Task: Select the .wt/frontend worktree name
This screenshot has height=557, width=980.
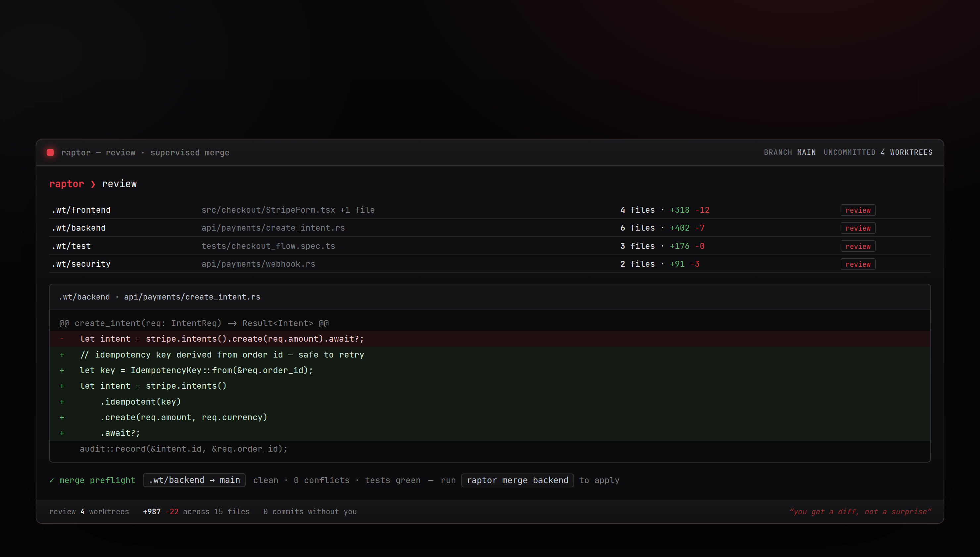Action: point(81,210)
